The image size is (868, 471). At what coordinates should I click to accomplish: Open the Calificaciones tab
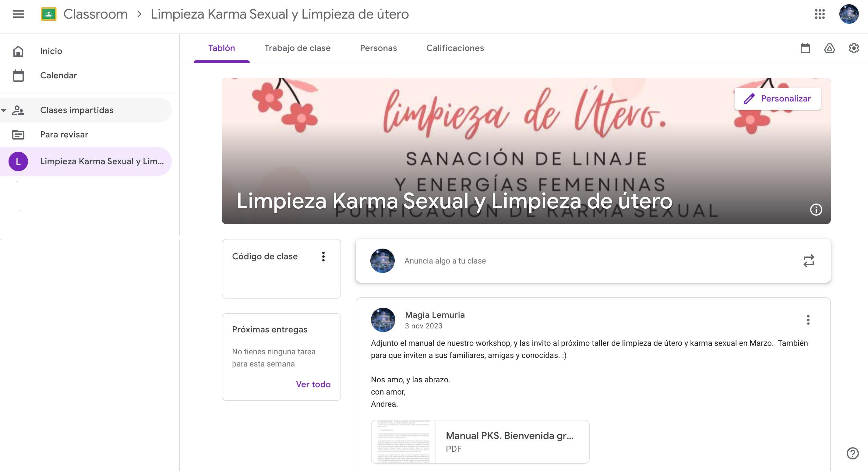point(455,48)
